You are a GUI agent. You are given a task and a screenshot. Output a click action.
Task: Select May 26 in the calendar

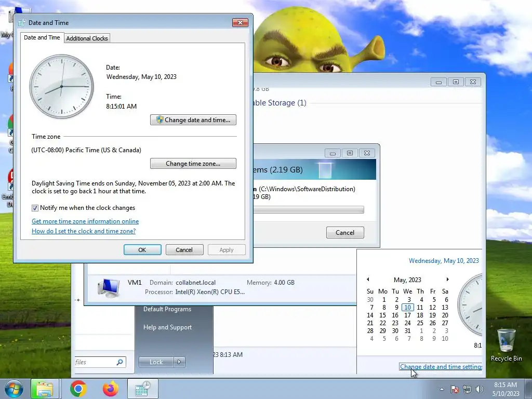tap(433, 323)
